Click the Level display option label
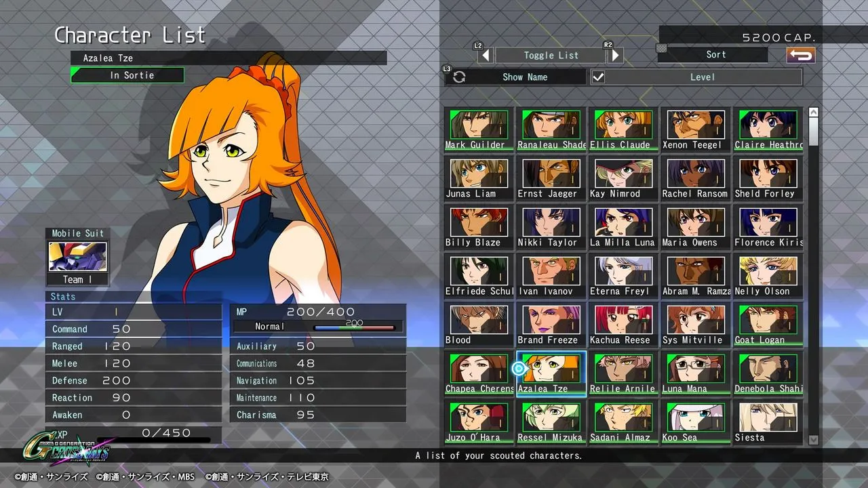The width and height of the screenshot is (868, 488). coord(703,77)
